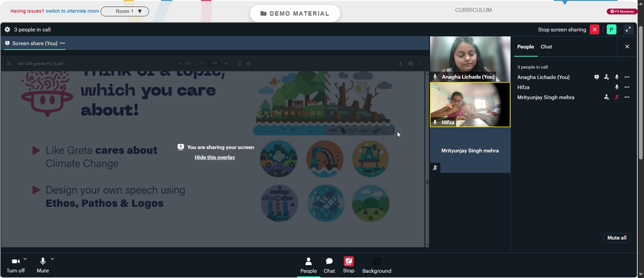Unmute Mrityunjay Singh mehra's red mic icon
The height and width of the screenshot is (278, 644).
pos(616,97)
